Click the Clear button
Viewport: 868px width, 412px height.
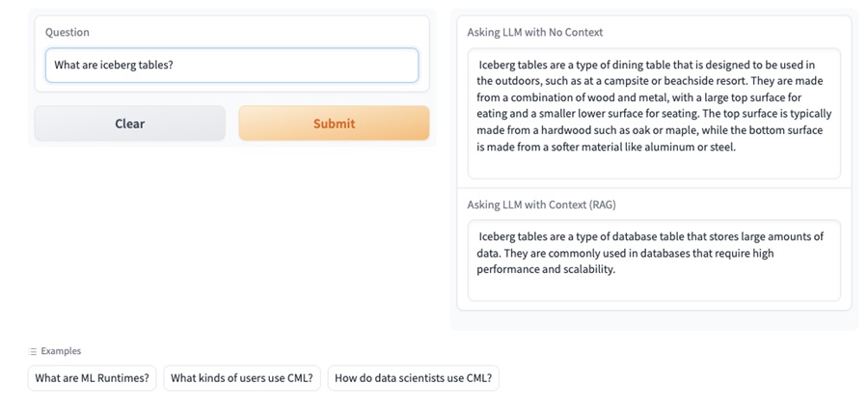129,124
